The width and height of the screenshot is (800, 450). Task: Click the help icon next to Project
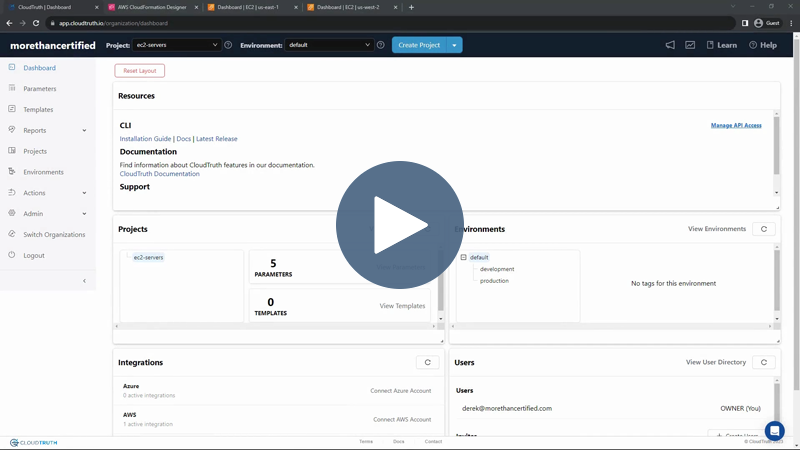click(228, 45)
